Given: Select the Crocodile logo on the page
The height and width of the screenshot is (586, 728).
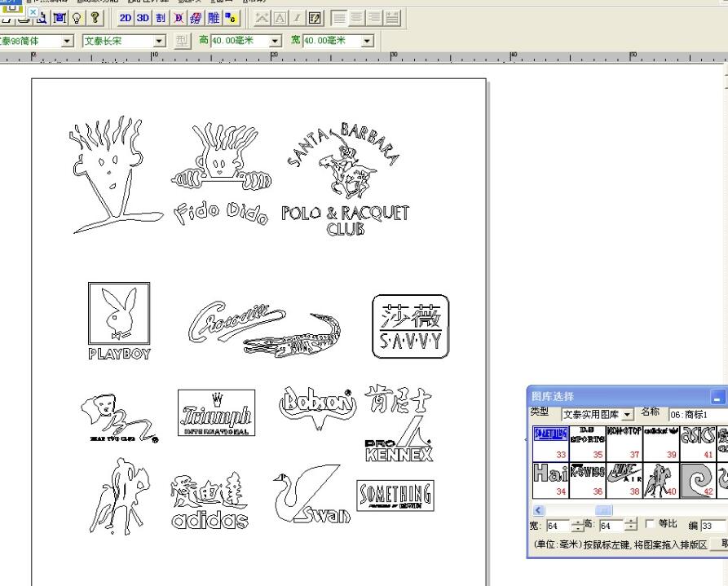Looking at the screenshot, I should [265, 329].
